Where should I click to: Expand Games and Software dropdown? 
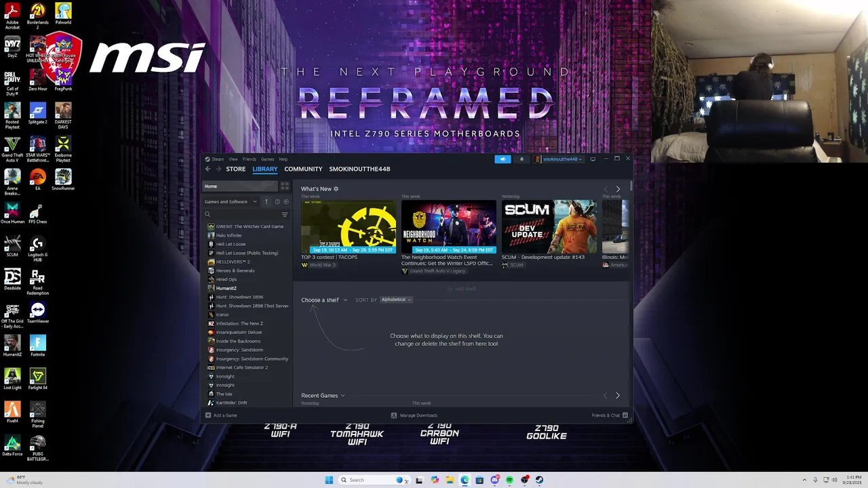(231, 201)
